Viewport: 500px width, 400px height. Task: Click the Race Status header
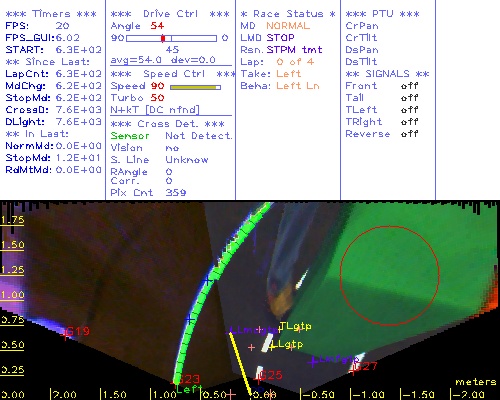[x=288, y=14]
